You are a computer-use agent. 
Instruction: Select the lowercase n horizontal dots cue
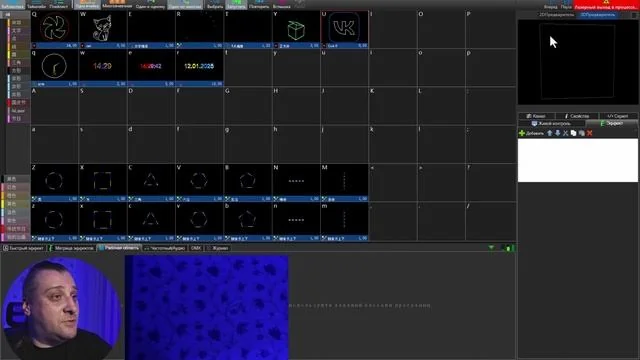pos(296,222)
